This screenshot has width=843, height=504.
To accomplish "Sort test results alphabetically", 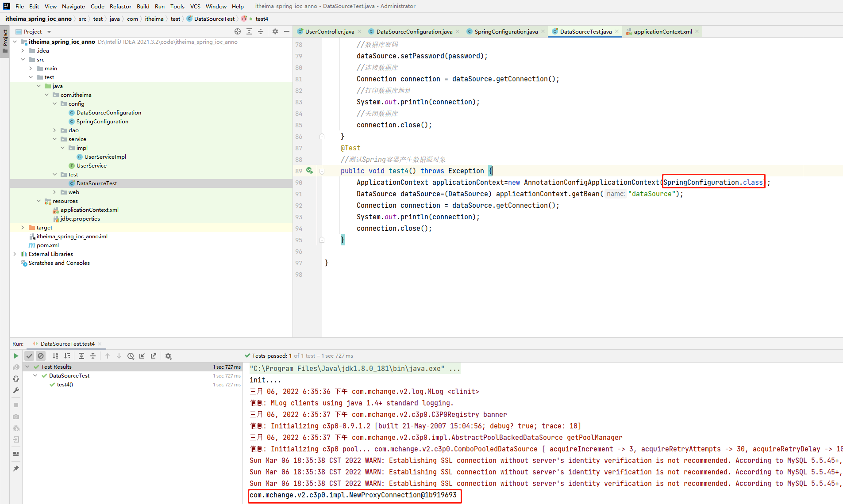I will click(x=55, y=356).
